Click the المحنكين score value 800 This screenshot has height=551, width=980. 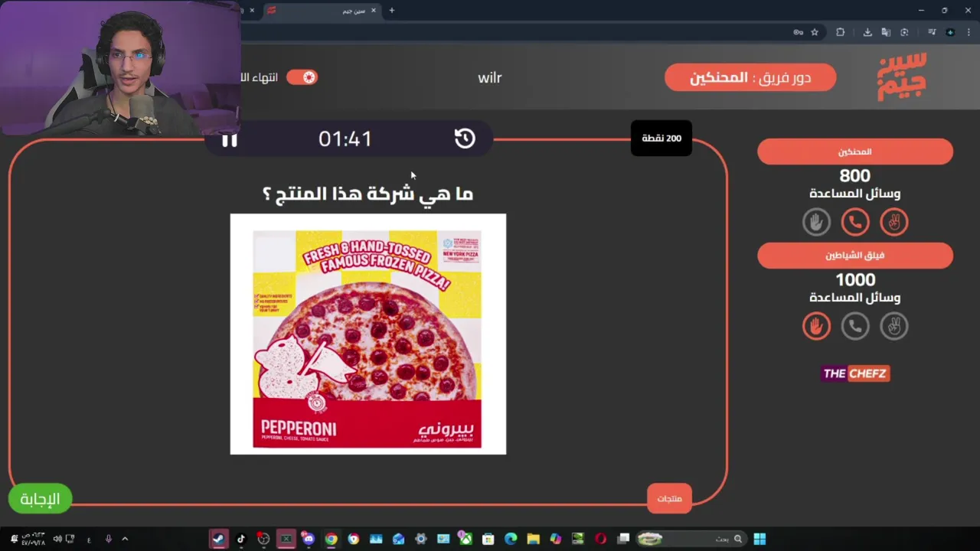855,176
